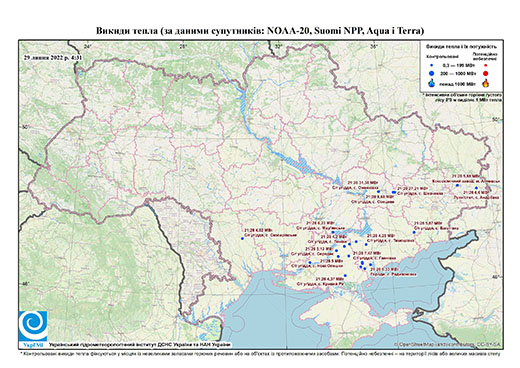520x368 pixels.
Task: Select the small blue dot legend symbol
Action: pyautogui.click(x=431, y=66)
